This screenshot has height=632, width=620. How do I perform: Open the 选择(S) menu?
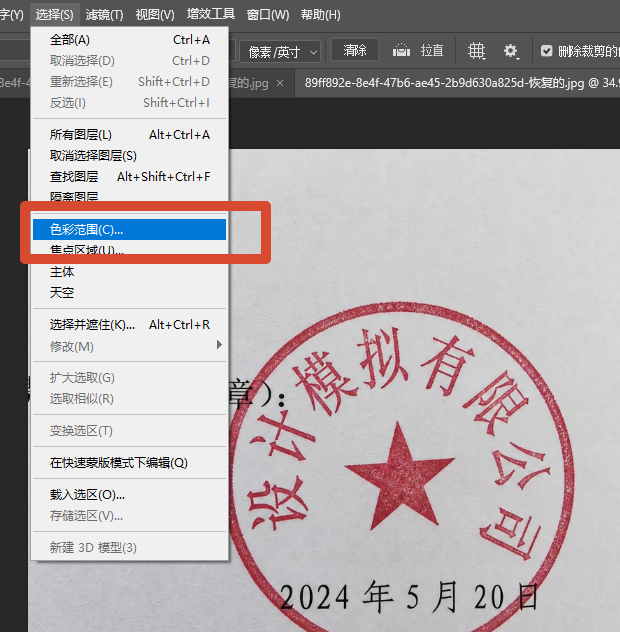(54, 15)
